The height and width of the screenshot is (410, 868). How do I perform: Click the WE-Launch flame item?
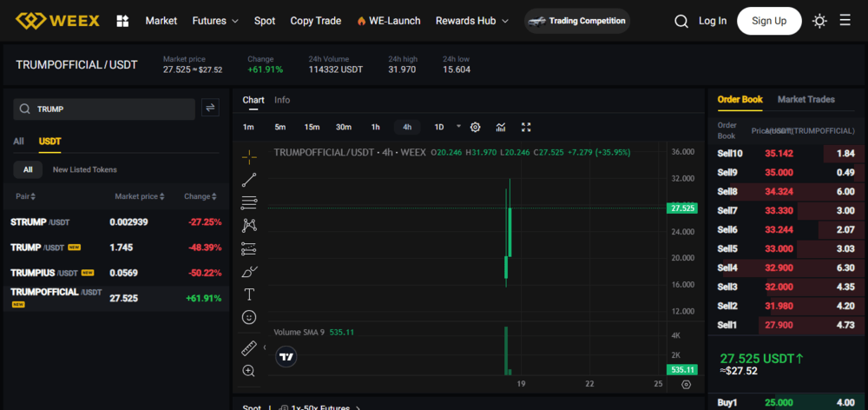(x=389, y=21)
